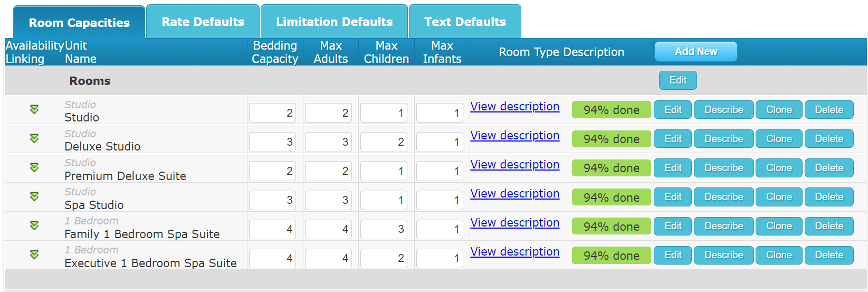Click linking icon for Family 1 Bedroom Spa Suite
Image resolution: width=868 pixels, height=292 pixels.
coord(34,225)
